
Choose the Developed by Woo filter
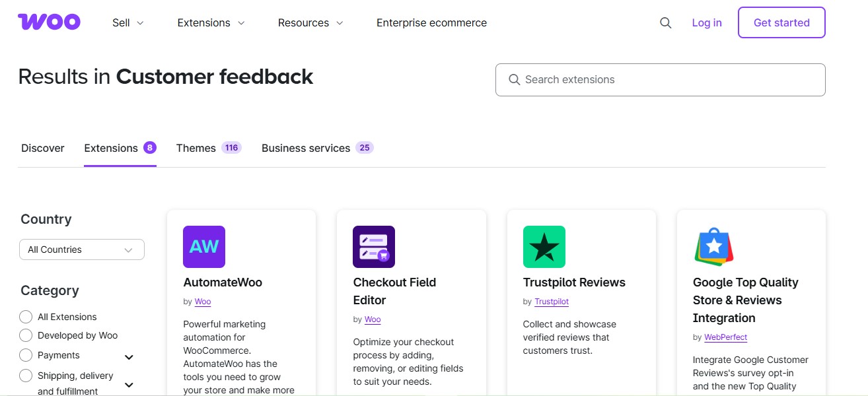26,335
